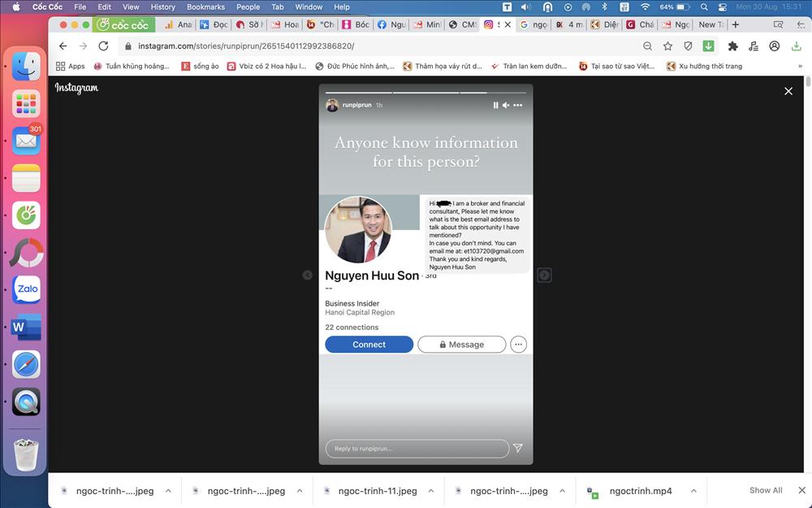The width and height of the screenshot is (812, 508).
Task: Bookmark this page with star icon
Action: (x=667, y=46)
